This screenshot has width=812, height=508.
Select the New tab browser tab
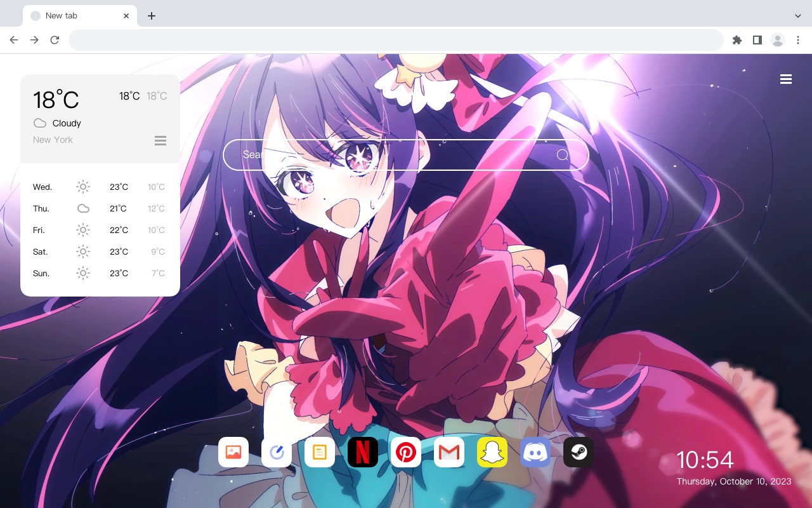(80, 16)
